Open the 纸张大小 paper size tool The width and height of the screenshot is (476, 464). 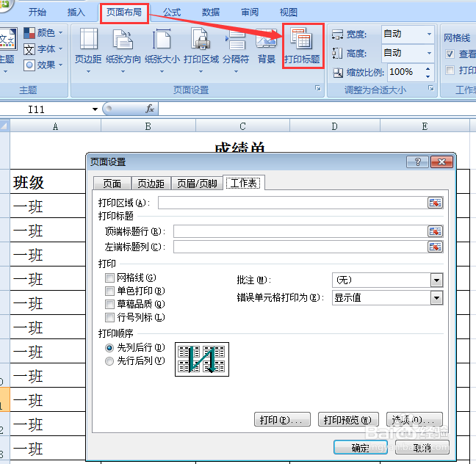(x=162, y=50)
